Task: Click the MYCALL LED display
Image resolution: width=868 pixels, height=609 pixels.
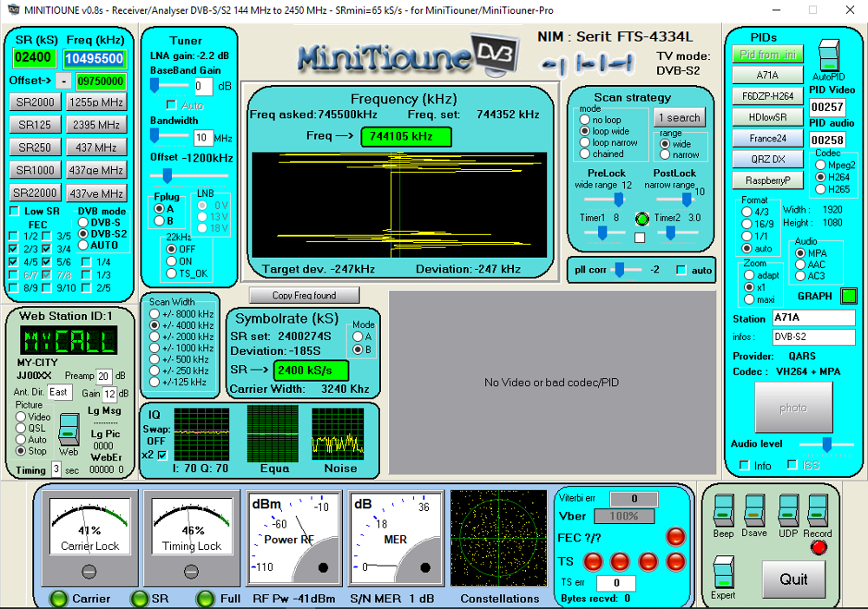Action: coord(69,340)
